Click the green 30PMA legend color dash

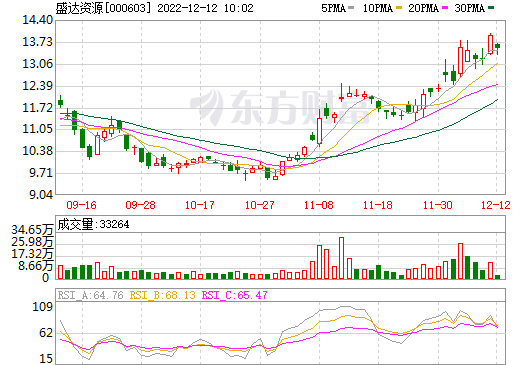tap(491, 7)
